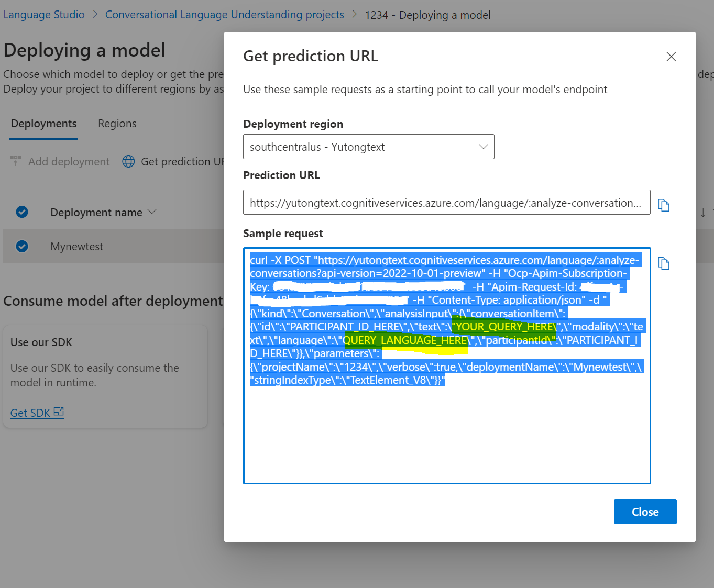
Task: Click the checkmark icon beside Mynewtest
Action: [22, 246]
